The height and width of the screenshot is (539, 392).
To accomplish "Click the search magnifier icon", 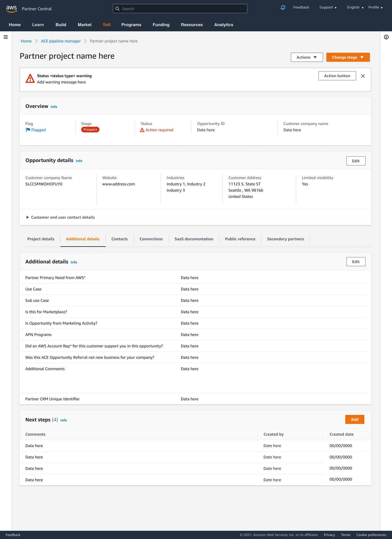I will (x=117, y=9).
